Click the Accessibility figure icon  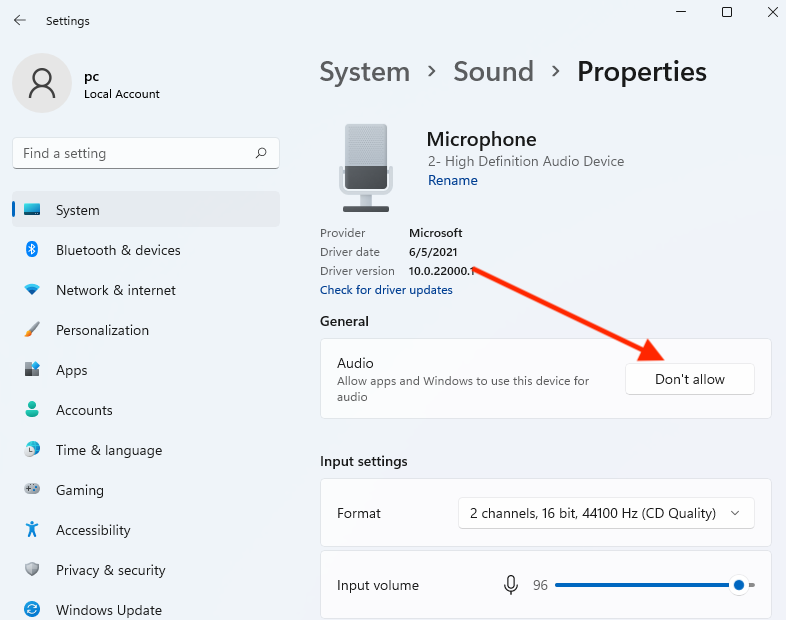[x=32, y=530]
